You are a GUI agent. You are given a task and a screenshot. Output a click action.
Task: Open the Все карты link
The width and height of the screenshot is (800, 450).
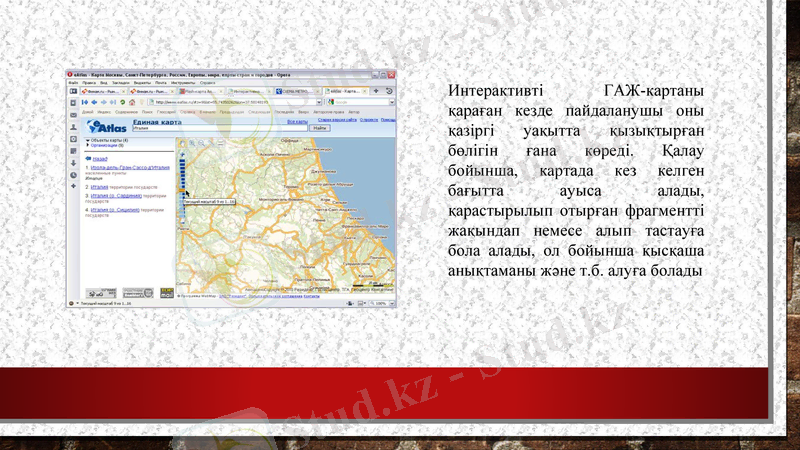point(297,121)
